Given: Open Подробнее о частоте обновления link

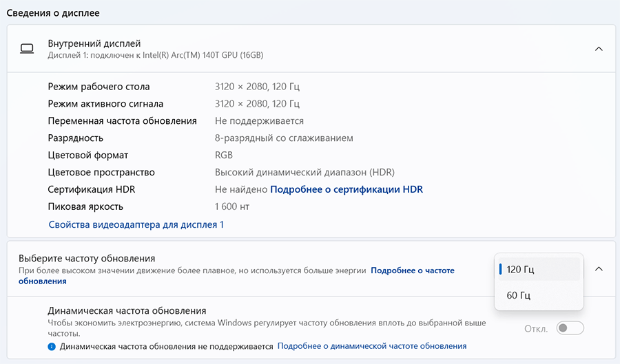Looking at the screenshot, I should click(x=412, y=271).
